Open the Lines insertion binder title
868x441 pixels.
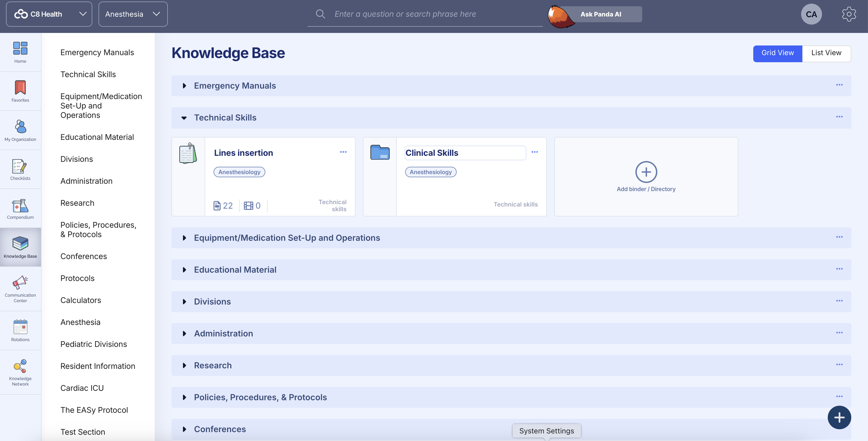point(243,153)
